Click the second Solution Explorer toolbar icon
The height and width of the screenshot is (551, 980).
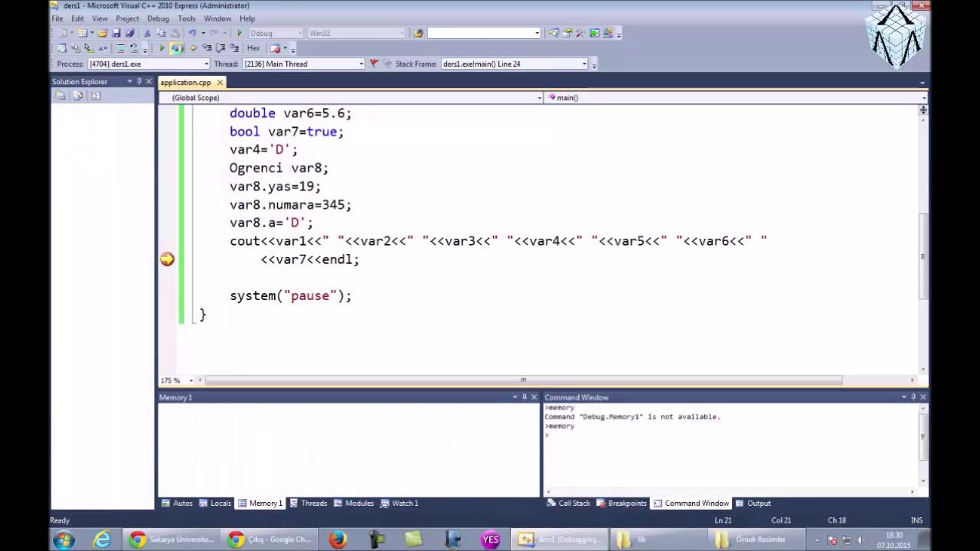click(78, 96)
